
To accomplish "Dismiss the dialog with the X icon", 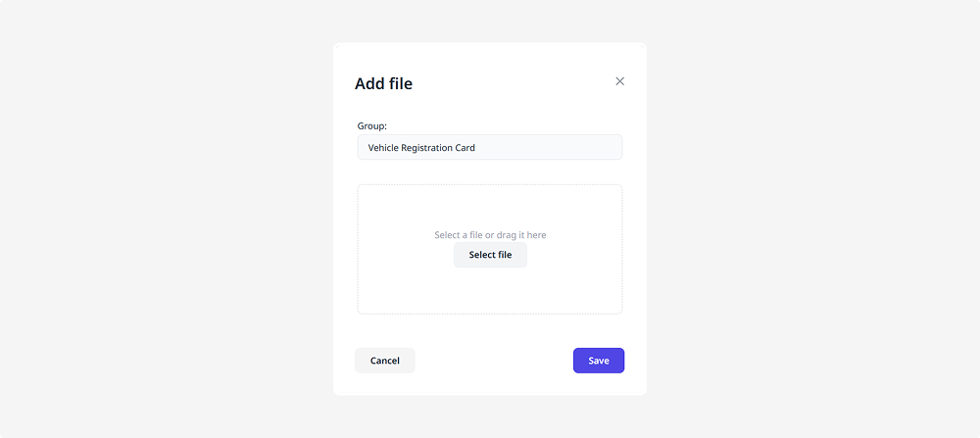I will tap(619, 81).
